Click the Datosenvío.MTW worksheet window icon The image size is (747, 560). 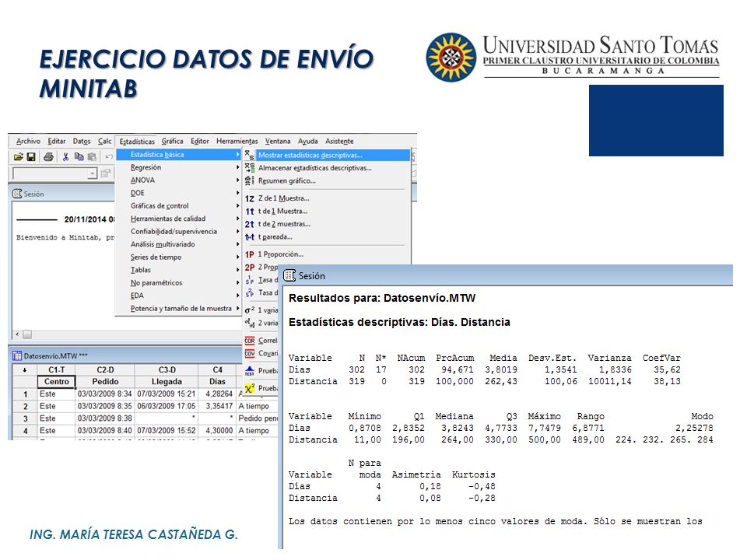pos(17,355)
